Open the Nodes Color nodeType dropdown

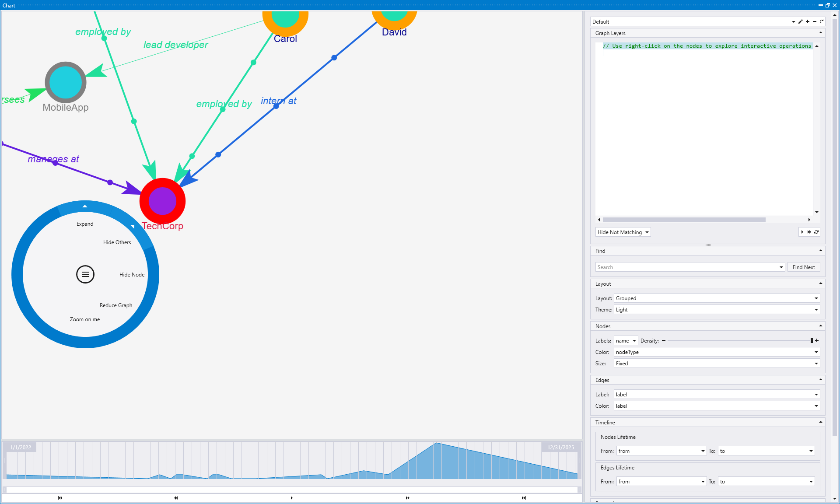pyautogui.click(x=717, y=352)
